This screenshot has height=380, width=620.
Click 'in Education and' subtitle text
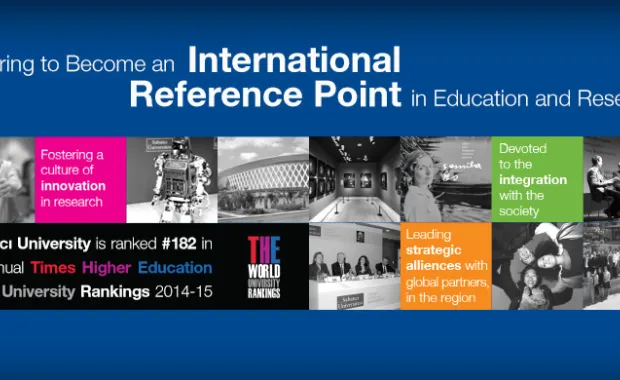pyautogui.click(x=490, y=98)
